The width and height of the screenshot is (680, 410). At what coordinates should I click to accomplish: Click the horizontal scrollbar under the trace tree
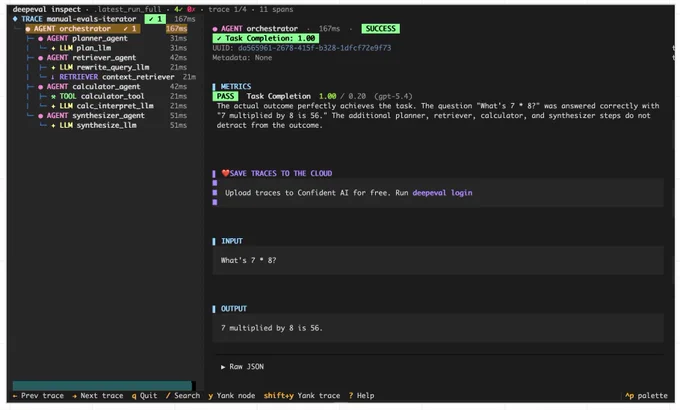[x=102, y=386]
